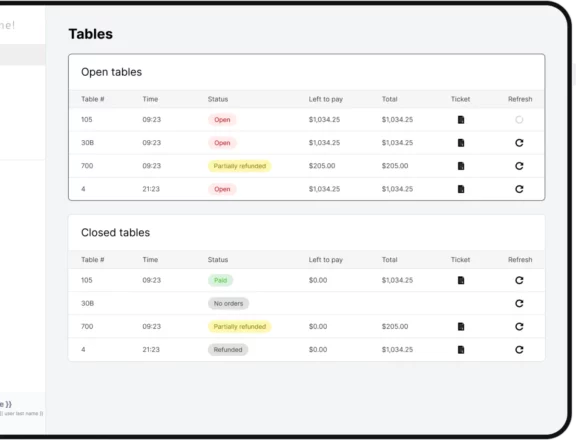This screenshot has width=576, height=440.
Task: Select the Left to pay header in Closed tables
Action: click(325, 260)
